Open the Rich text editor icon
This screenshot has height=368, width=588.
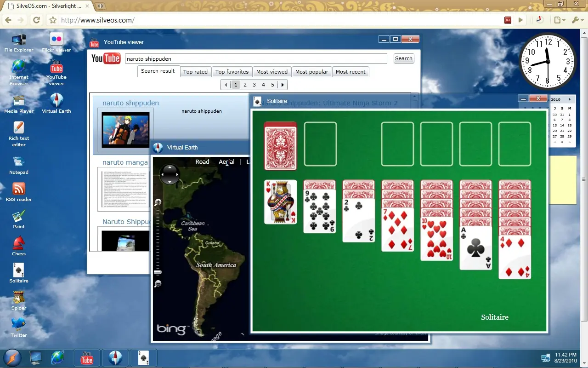click(19, 134)
